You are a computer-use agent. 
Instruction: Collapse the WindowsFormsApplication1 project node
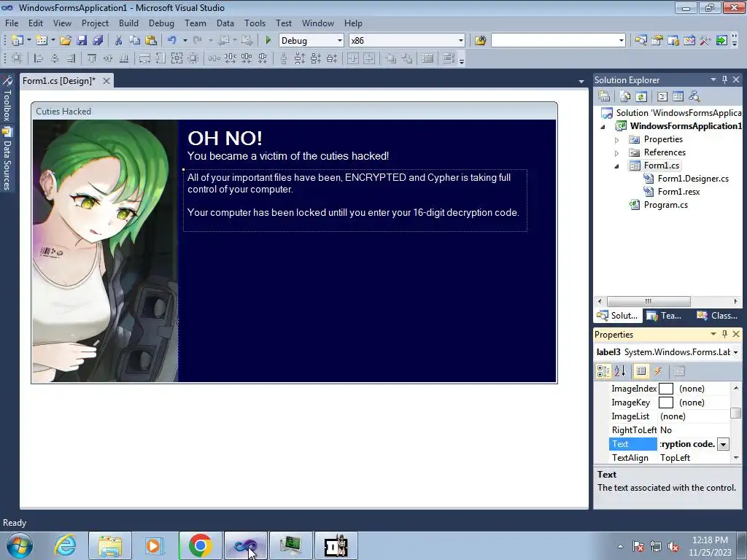point(603,127)
